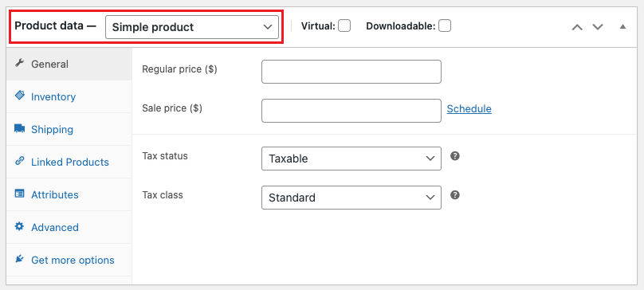
Task: Switch to the Linked Products tab
Action: click(x=69, y=162)
